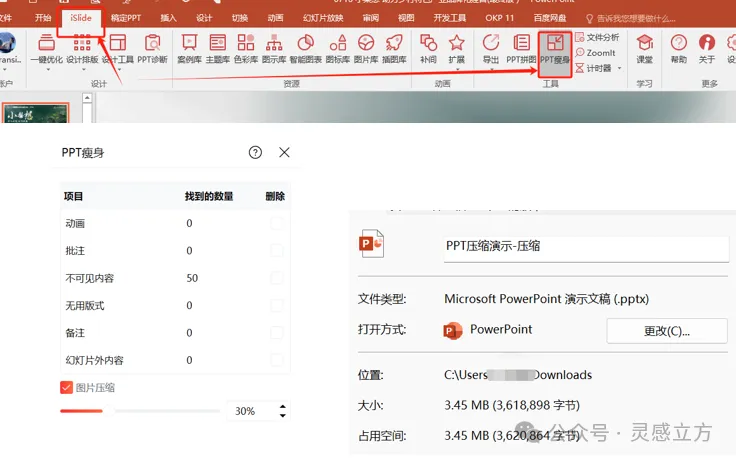This screenshot has height=462, width=736.
Task: Tick delete checkbox for 幻灯片外内容 row
Action: pyautogui.click(x=276, y=360)
